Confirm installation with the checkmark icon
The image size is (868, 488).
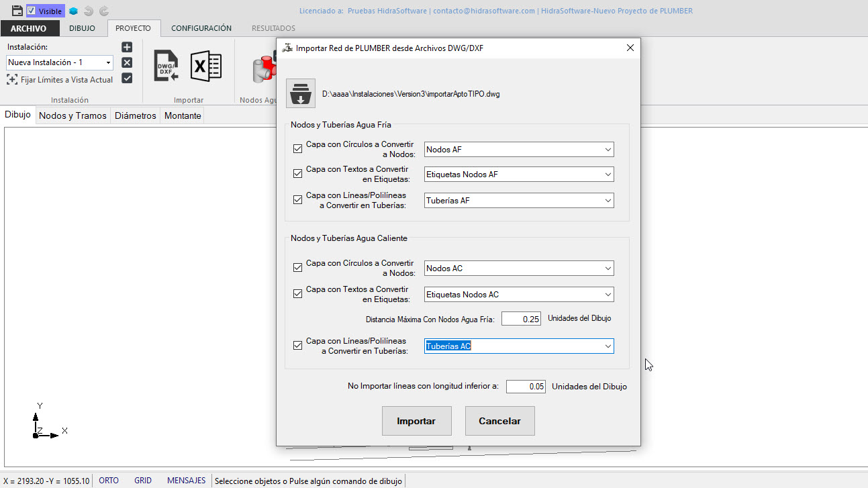[x=127, y=78]
